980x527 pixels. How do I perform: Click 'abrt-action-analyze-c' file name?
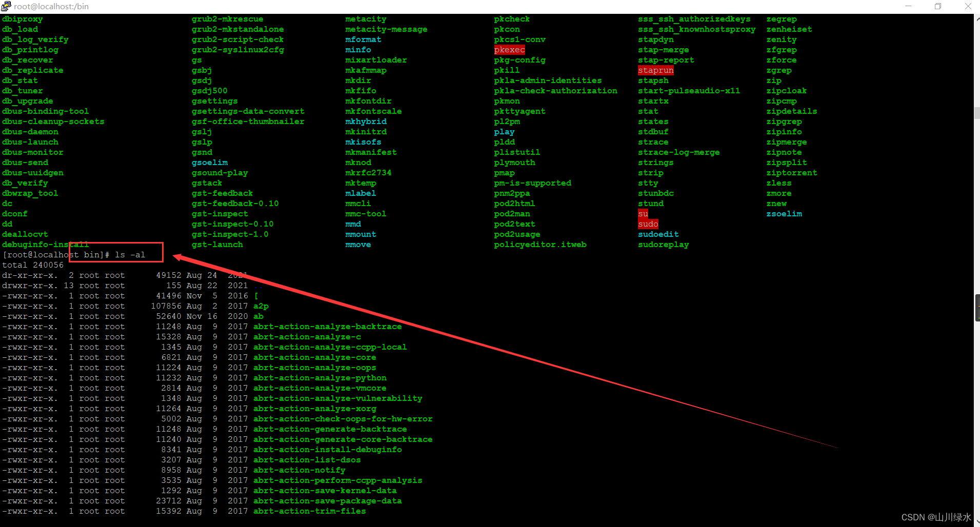(x=307, y=337)
